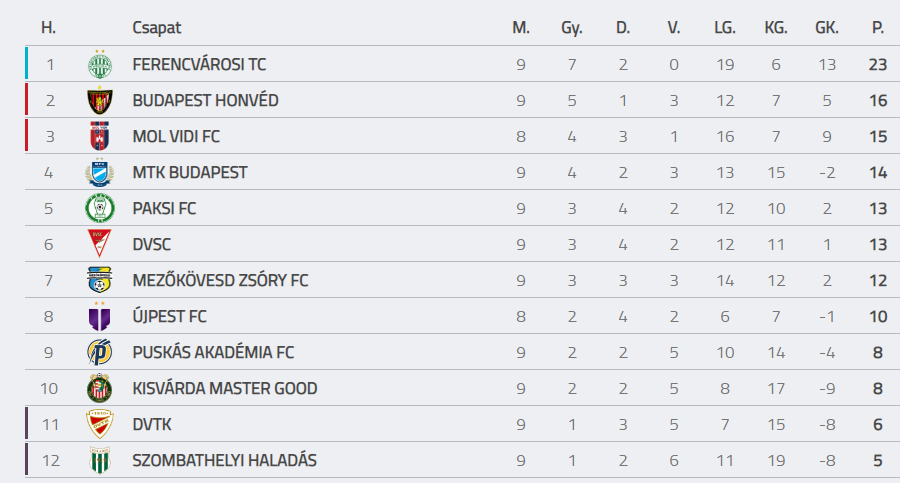Click the Budapest Honvéd club crest
This screenshot has width=900, height=483.
pos(100,100)
